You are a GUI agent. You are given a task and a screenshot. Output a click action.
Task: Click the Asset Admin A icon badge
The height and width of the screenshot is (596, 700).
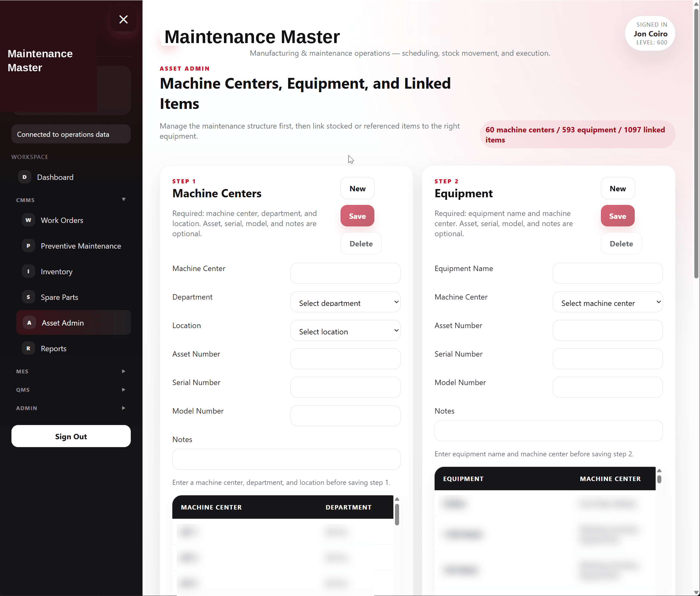click(29, 323)
